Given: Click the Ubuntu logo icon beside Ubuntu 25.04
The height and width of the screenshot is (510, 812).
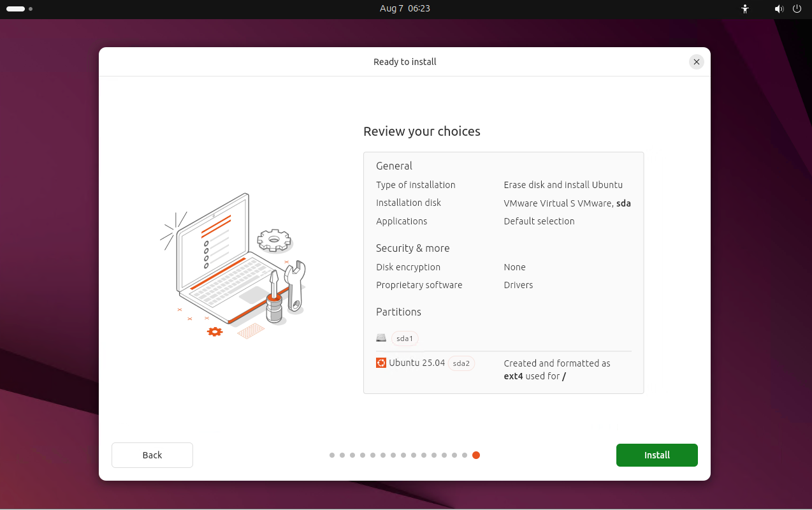Looking at the screenshot, I should (381, 363).
